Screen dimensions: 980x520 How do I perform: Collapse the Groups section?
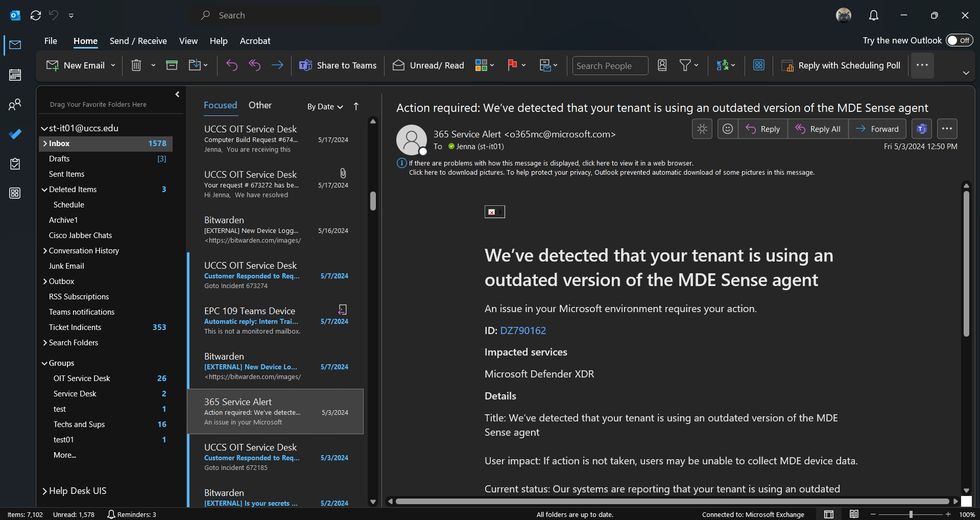(44, 363)
